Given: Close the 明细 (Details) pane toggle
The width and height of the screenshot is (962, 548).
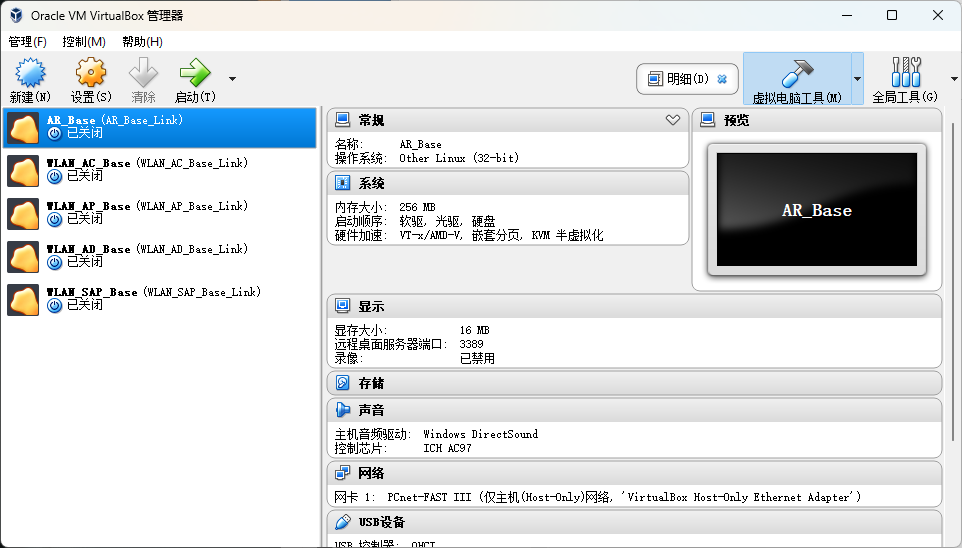Looking at the screenshot, I should tap(722, 79).
